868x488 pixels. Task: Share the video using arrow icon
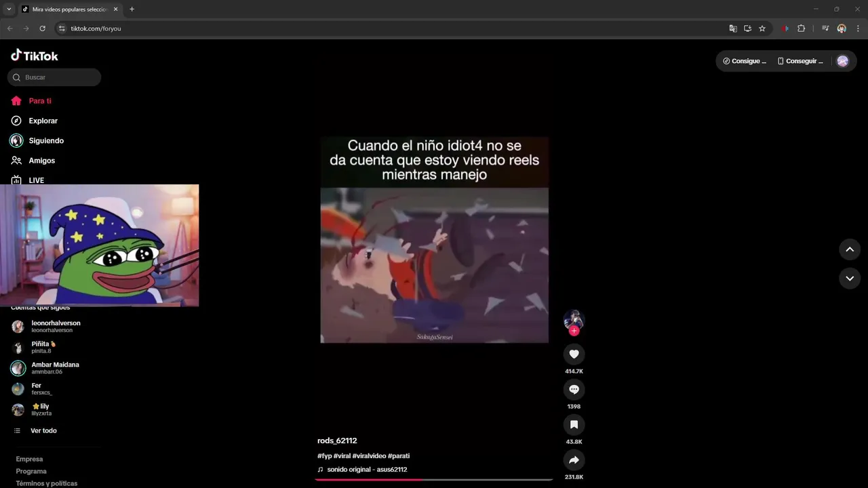(x=574, y=460)
